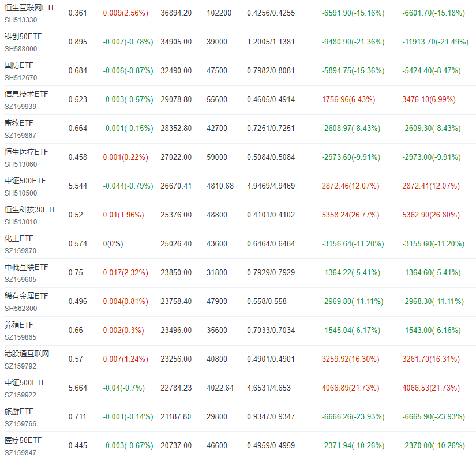Select the market value 23496.00 for 养殖ETF
The height and width of the screenshot is (458, 476).
[176, 330]
